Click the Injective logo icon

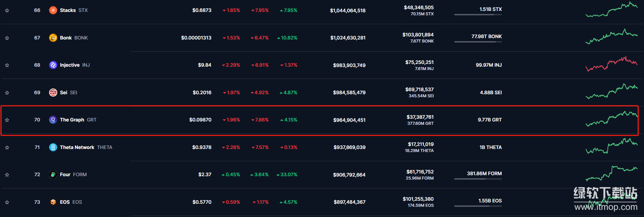click(53, 65)
